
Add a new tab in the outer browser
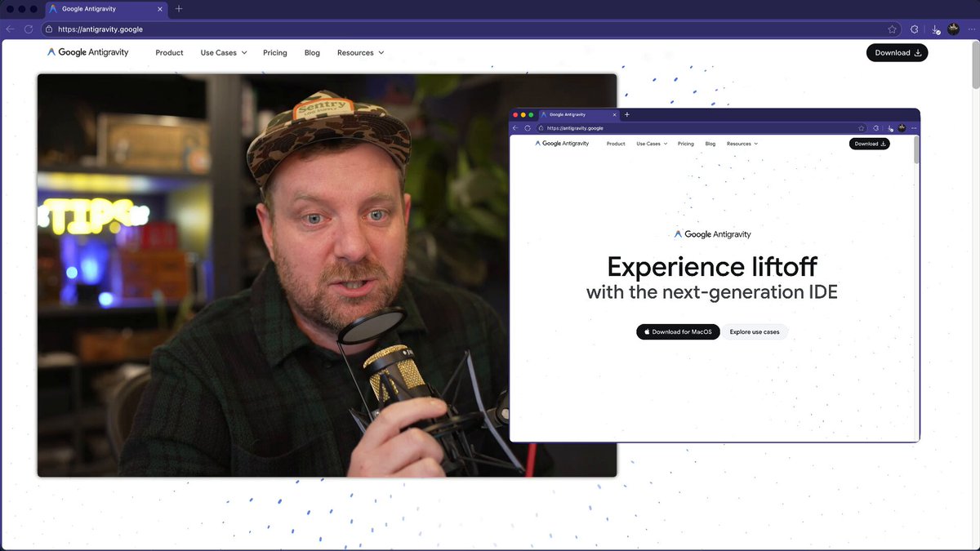pos(179,9)
